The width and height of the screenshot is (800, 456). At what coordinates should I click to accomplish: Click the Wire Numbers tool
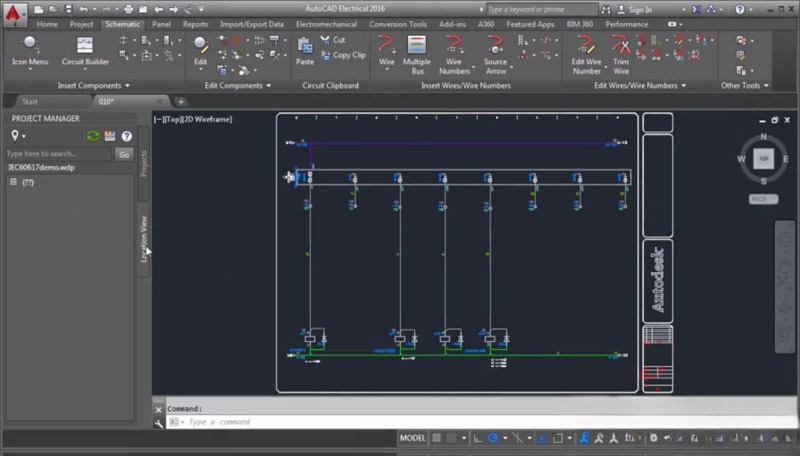pos(454,55)
